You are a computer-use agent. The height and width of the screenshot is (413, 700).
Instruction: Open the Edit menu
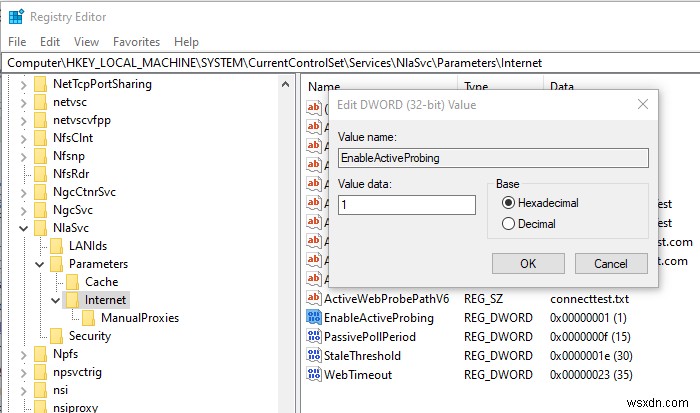click(x=50, y=42)
